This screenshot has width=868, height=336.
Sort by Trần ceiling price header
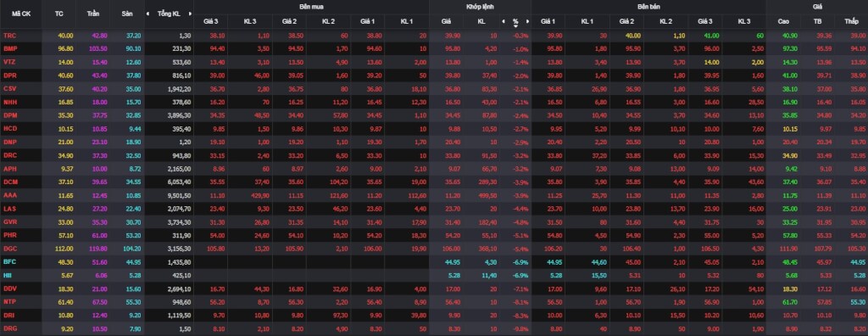tap(93, 14)
